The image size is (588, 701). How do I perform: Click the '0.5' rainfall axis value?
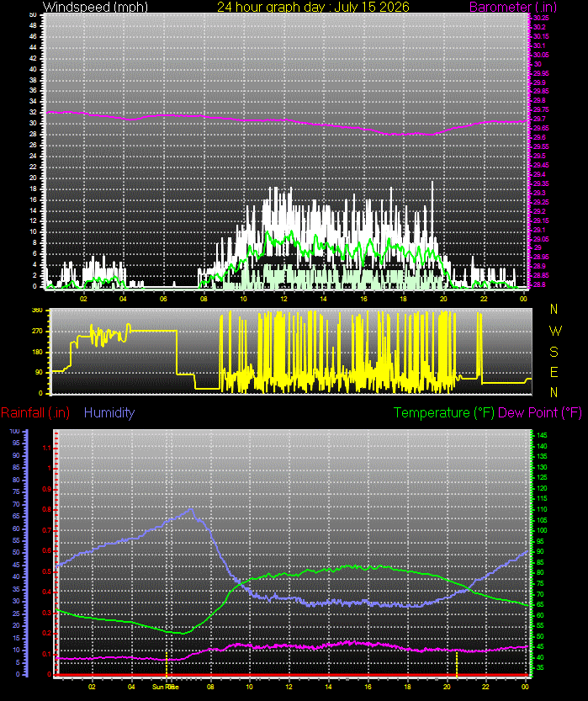coord(47,571)
